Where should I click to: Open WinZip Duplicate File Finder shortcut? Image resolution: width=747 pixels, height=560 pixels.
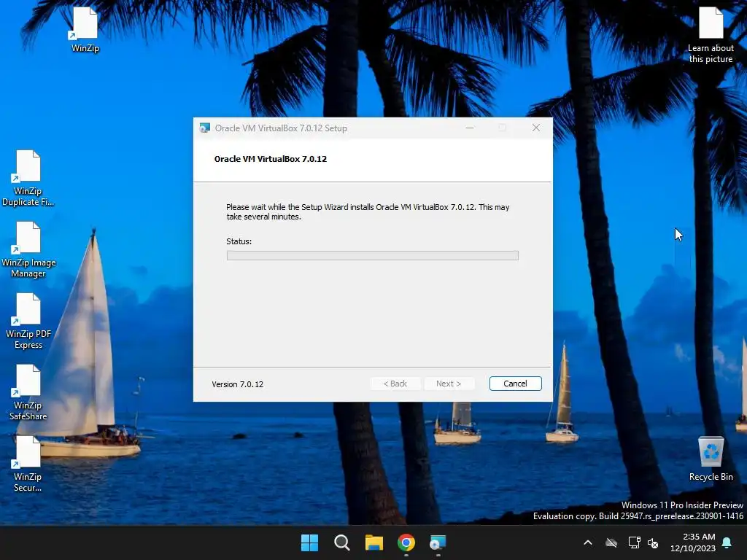coord(28,178)
